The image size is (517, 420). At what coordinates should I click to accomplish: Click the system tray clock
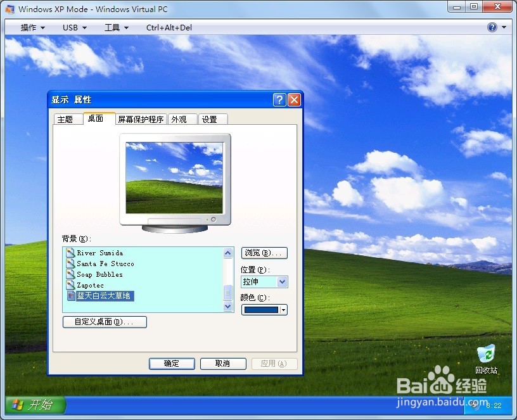coord(494,405)
